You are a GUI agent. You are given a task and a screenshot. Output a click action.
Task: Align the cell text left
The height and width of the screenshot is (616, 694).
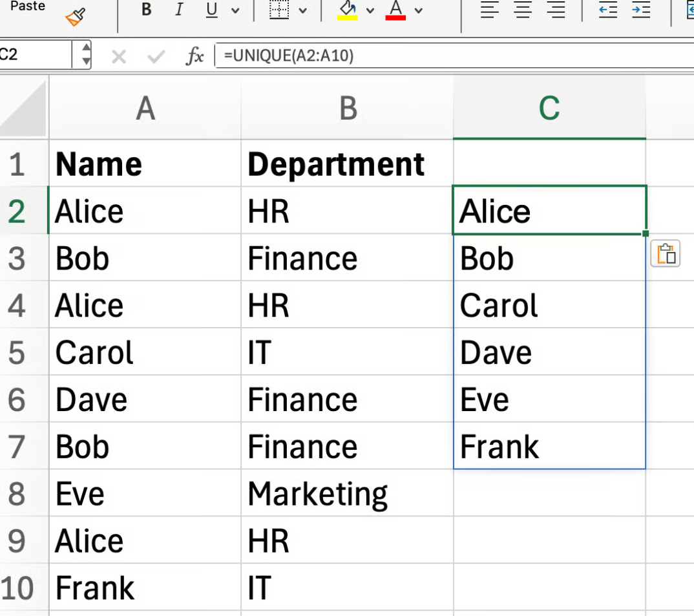coord(490,10)
